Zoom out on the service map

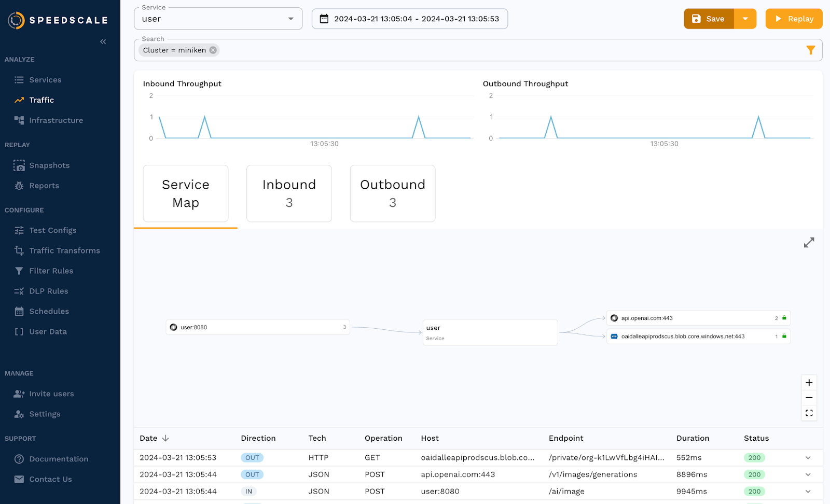pyautogui.click(x=809, y=398)
